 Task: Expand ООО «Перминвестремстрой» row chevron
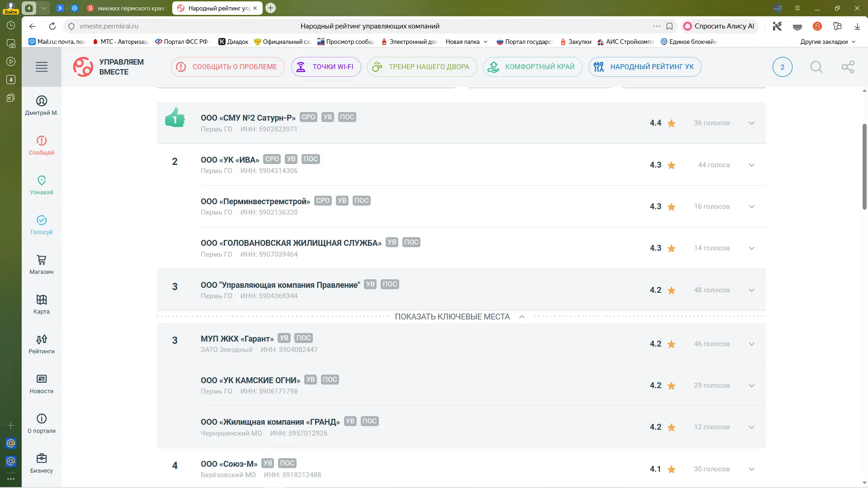(751, 207)
